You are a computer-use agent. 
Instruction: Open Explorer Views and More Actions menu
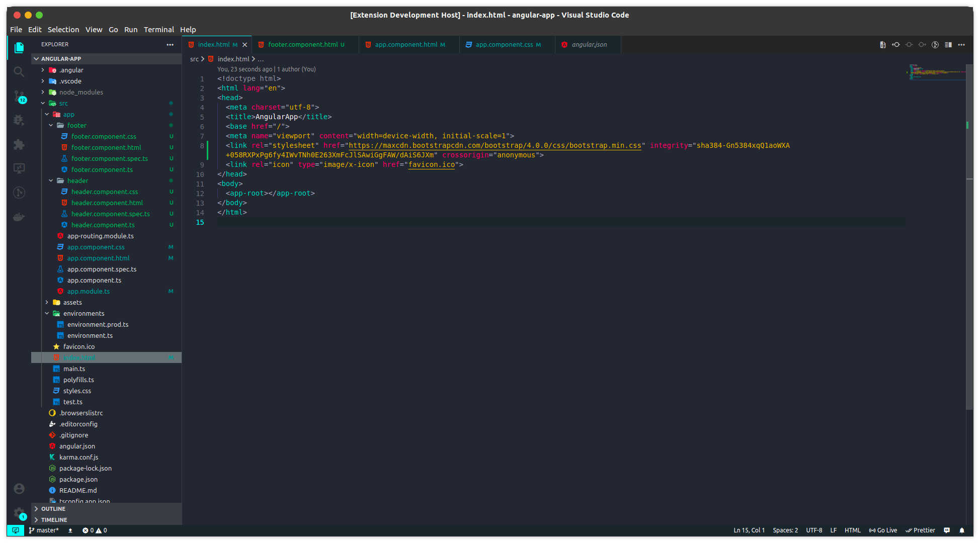(170, 45)
